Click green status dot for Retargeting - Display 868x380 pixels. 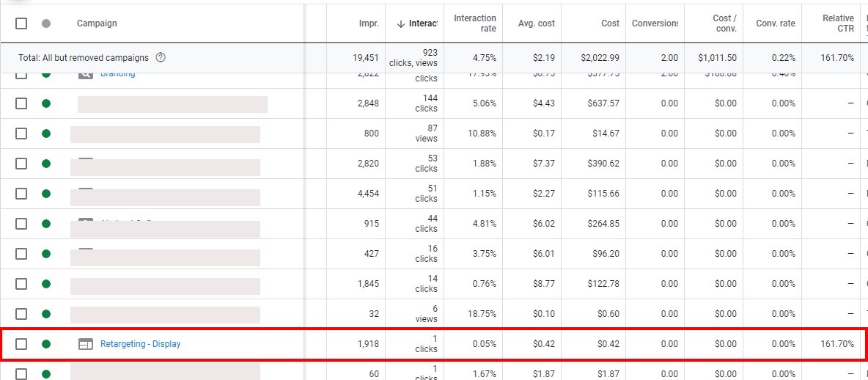(46, 344)
